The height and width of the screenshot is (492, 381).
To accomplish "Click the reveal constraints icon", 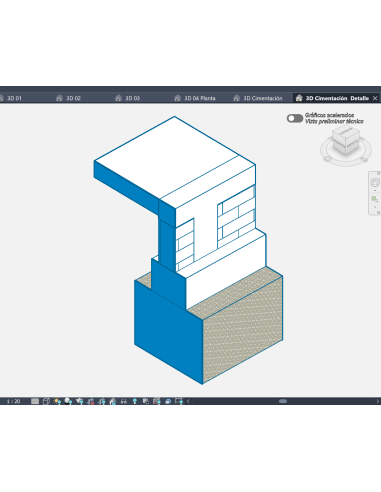I will [x=179, y=401].
